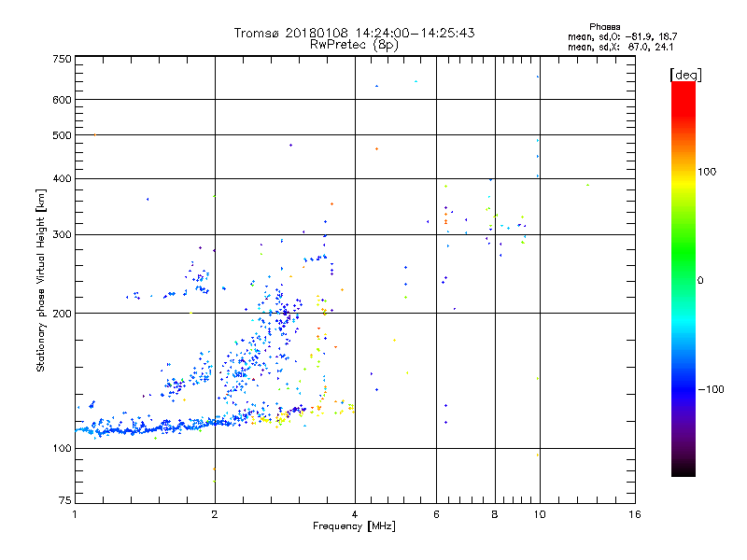Image resolution: width=747 pixels, height=560 pixels.
Task: Click the '6' x-axis tick label
Action: point(436,514)
